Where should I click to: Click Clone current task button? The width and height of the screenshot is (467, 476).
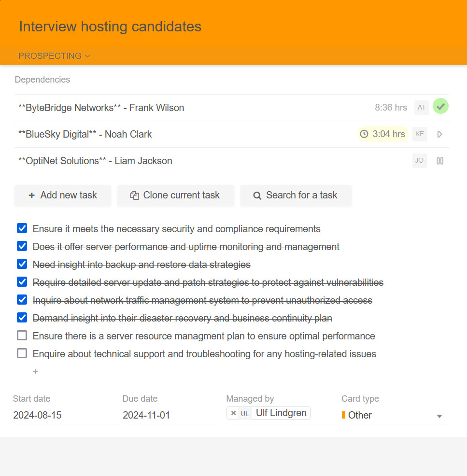[x=175, y=196]
